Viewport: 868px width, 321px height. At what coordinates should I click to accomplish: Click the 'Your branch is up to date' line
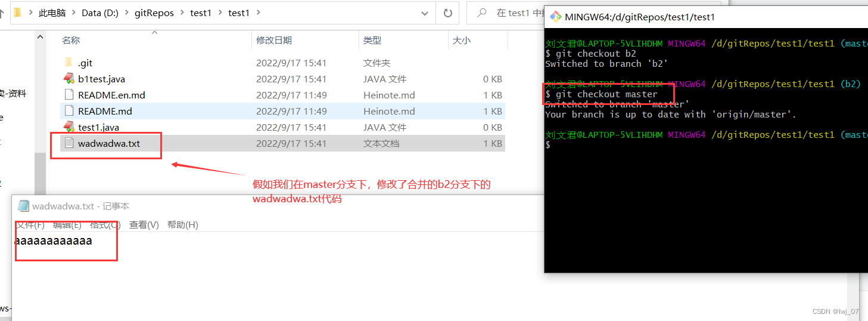671,114
